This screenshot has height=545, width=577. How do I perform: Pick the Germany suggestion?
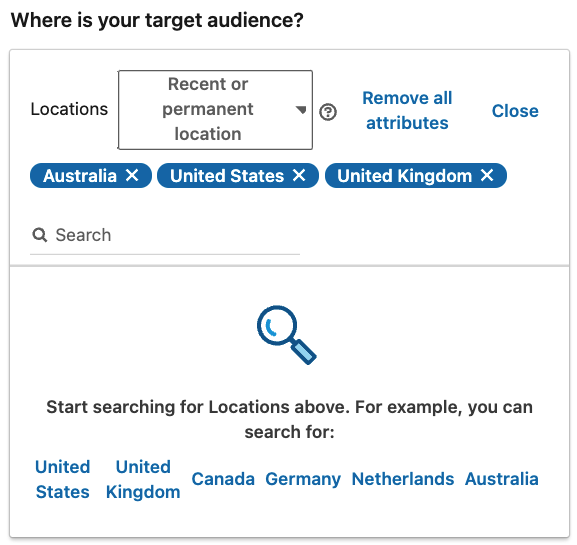click(303, 479)
